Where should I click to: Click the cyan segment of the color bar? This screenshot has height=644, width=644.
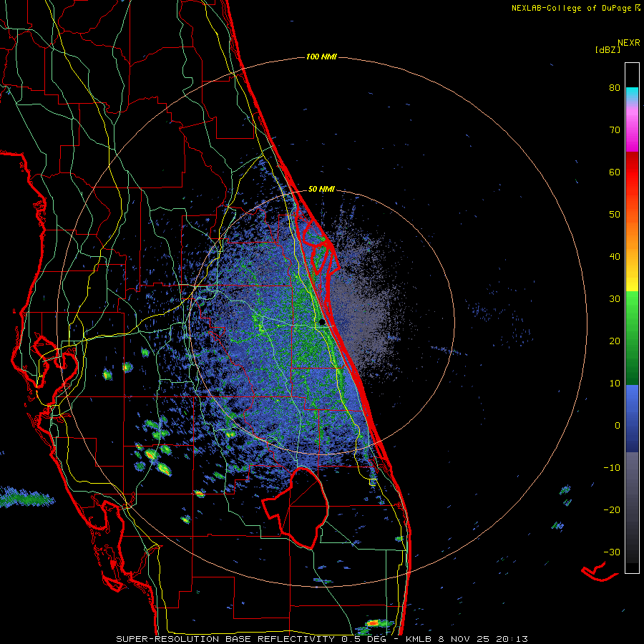tap(632, 94)
